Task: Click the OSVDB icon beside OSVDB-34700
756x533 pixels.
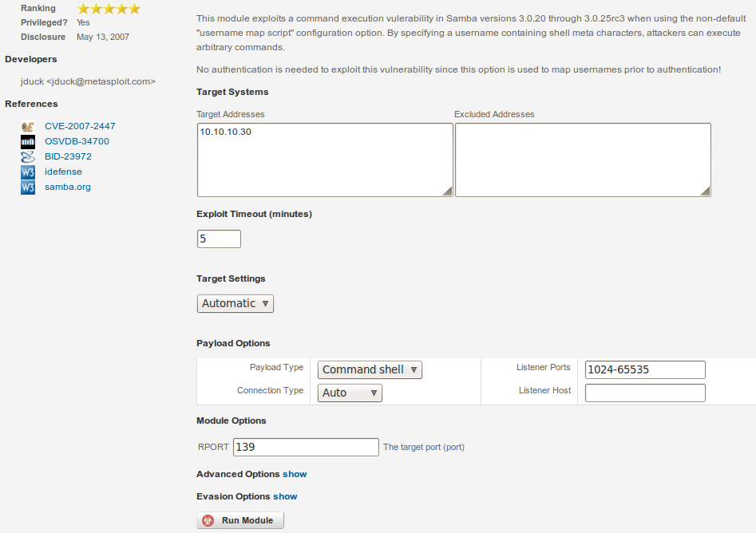Action: point(28,141)
